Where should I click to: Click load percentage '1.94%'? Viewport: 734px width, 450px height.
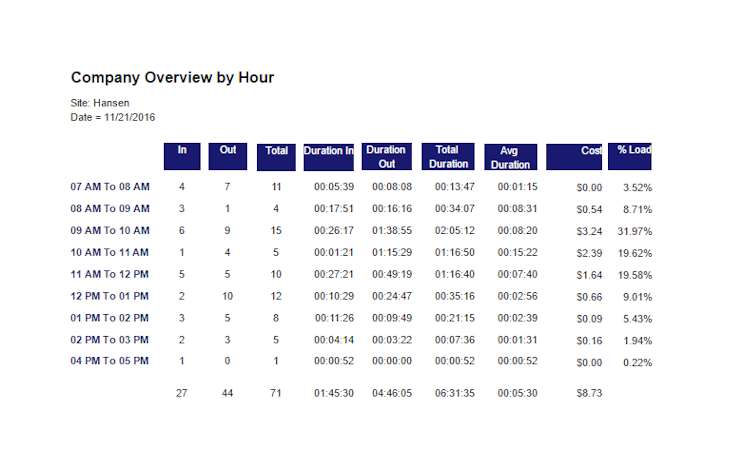point(637,341)
